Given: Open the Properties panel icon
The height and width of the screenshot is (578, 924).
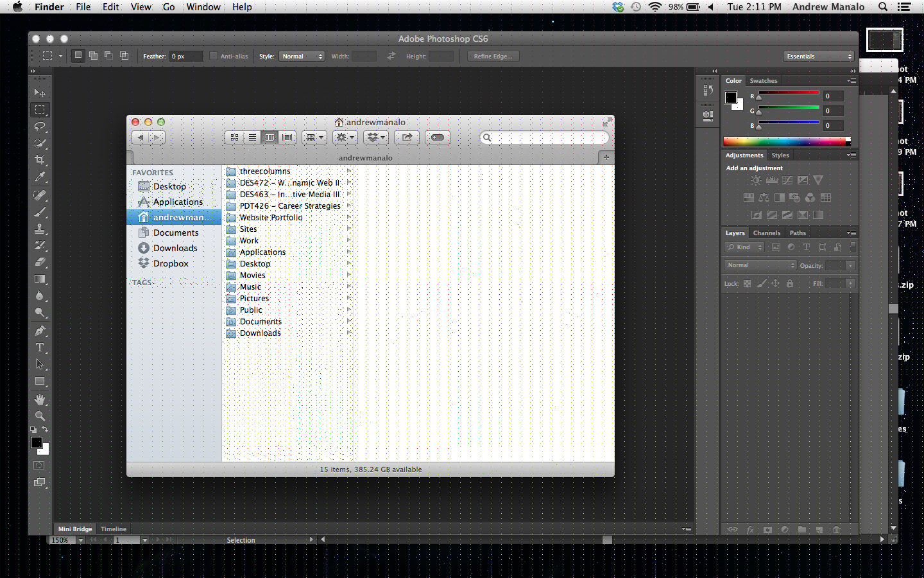Looking at the screenshot, I should 708,116.
